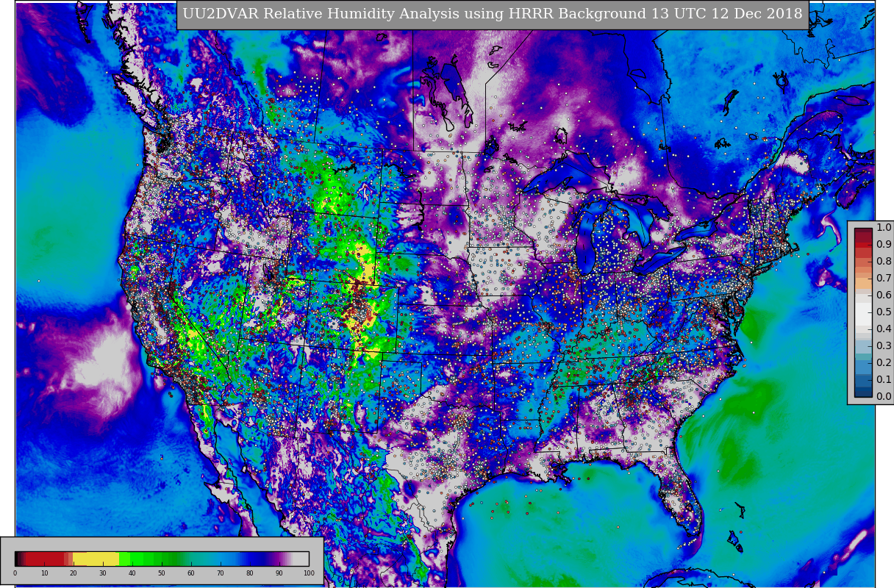This screenshot has width=894, height=588.
Task: Click the '0.9' label on right colorbar
Action: click(884, 245)
